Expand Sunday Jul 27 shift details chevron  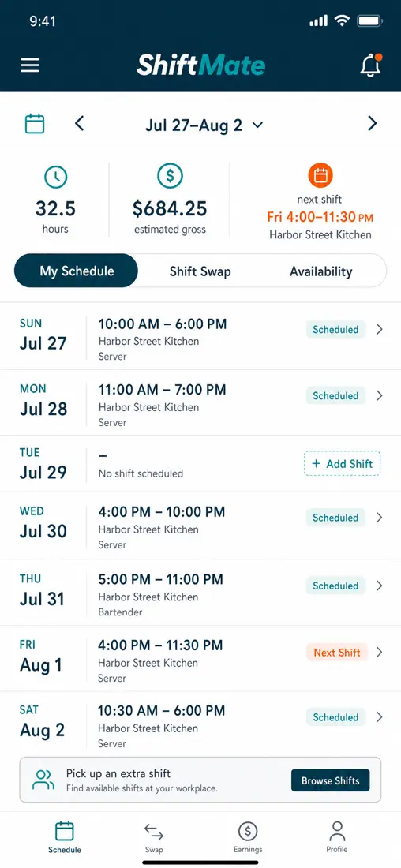380,329
